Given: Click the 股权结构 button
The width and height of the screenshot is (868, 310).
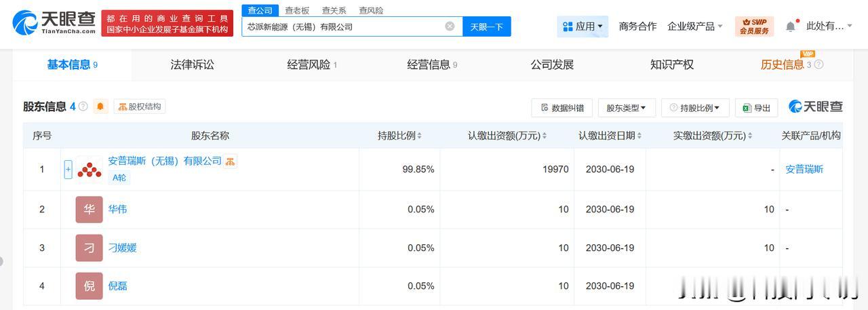Looking at the screenshot, I should (140, 106).
